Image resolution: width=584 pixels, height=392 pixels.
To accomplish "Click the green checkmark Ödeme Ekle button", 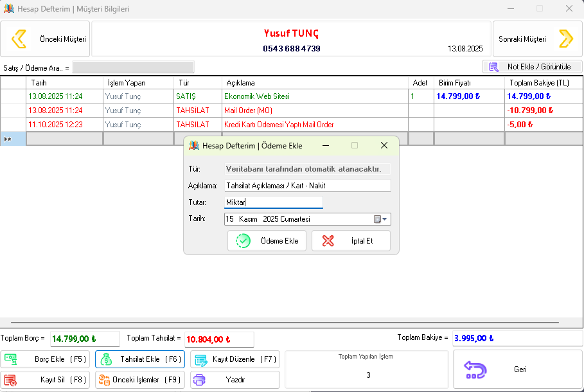I will pos(267,241).
